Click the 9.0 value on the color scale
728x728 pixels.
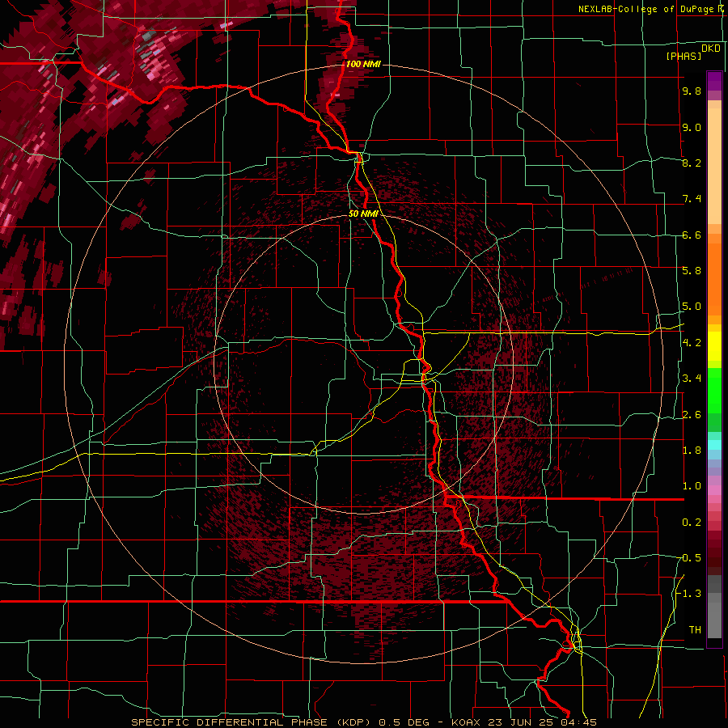click(x=692, y=127)
